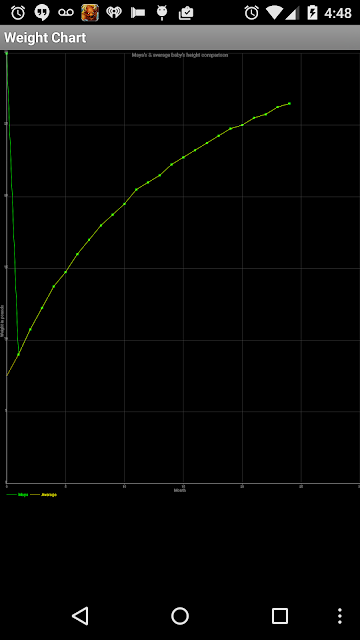360x640 pixels.
Task: Open recent apps with square button
Action: tap(280, 616)
